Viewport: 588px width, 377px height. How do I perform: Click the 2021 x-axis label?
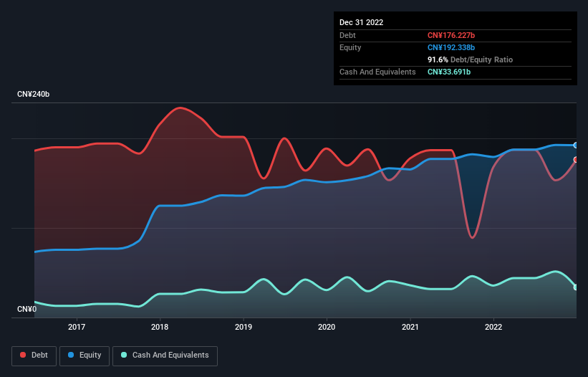click(x=410, y=327)
